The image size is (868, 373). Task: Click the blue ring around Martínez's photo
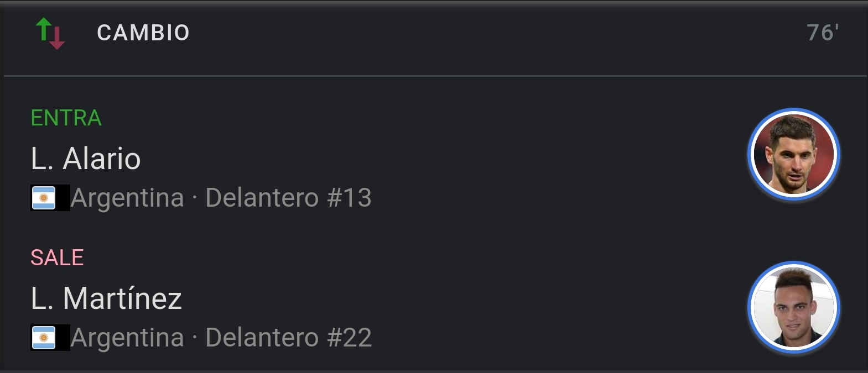pos(751,307)
